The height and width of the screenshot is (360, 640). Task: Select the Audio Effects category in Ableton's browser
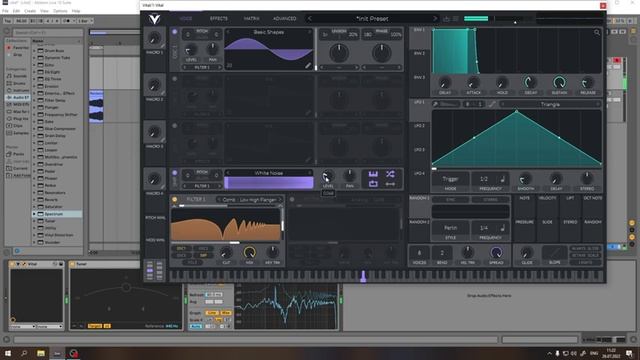[18, 98]
